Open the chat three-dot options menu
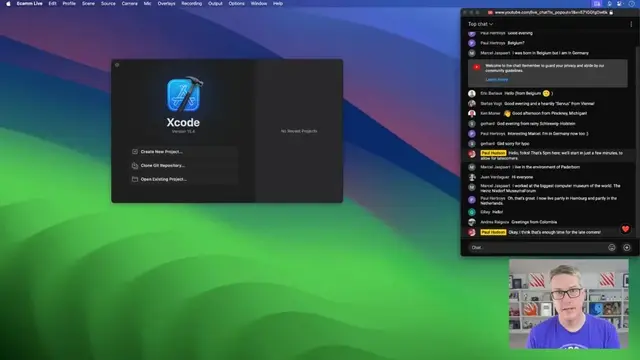Screen dimensions: 640x360 click(x=631, y=24)
